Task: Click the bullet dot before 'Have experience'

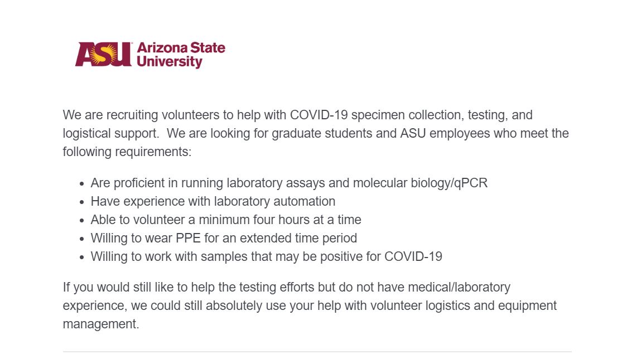Action: [83, 202]
